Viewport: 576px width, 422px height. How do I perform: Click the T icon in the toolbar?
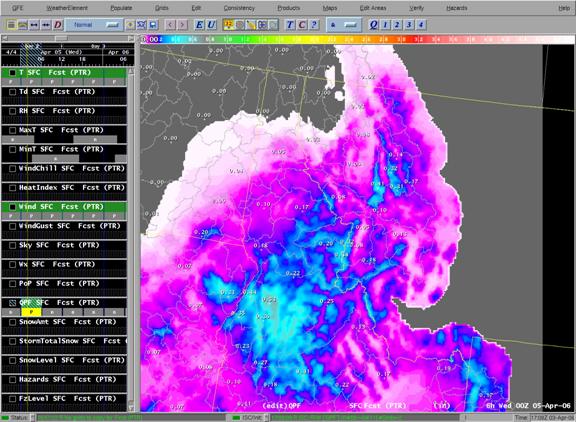(290, 25)
